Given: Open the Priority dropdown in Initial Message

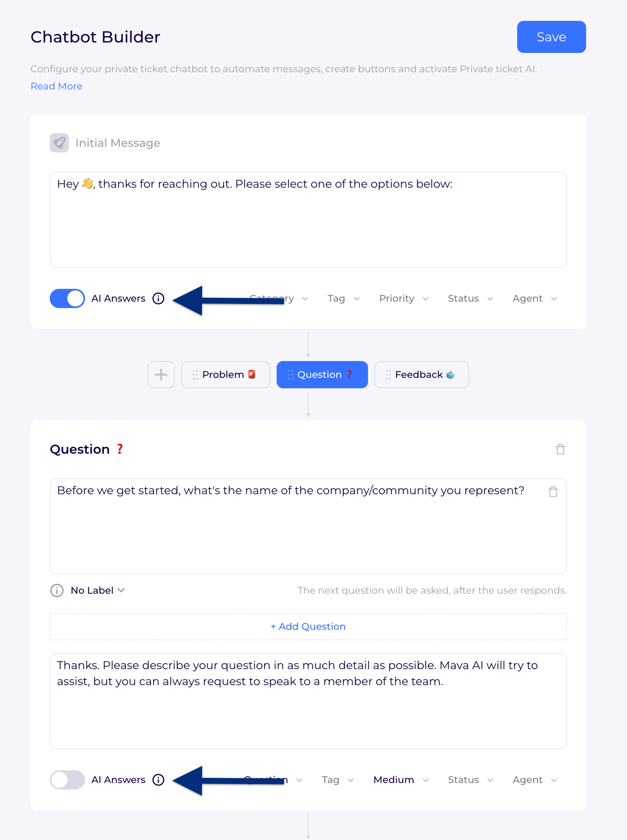Looking at the screenshot, I should click(x=404, y=298).
